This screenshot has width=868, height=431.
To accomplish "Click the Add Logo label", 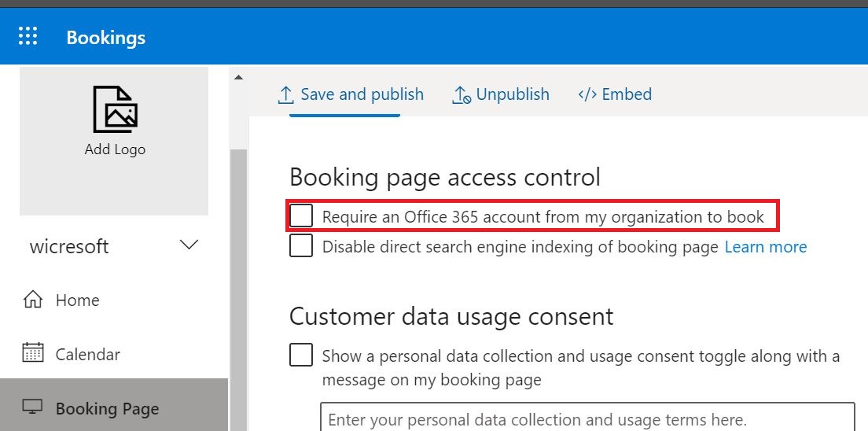I will [x=115, y=149].
